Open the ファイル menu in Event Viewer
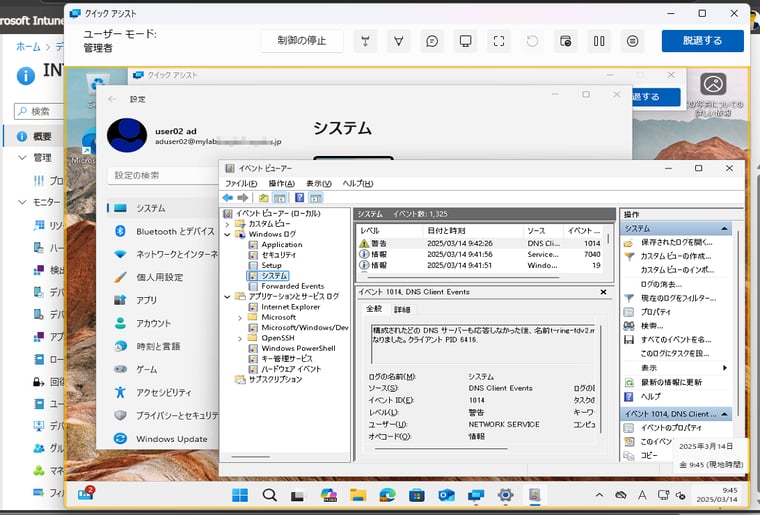 click(x=241, y=184)
